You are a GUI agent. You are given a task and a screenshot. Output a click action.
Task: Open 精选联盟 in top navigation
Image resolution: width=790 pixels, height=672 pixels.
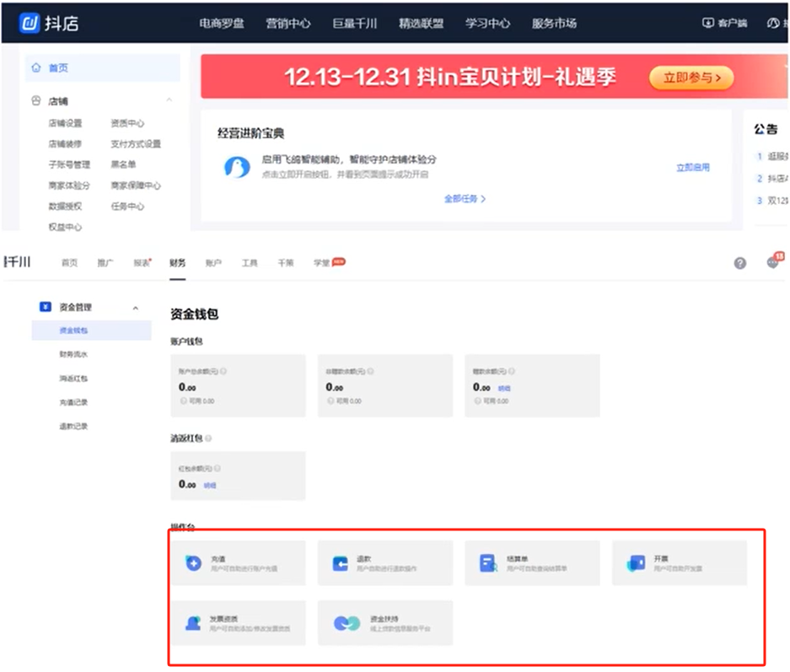422,23
